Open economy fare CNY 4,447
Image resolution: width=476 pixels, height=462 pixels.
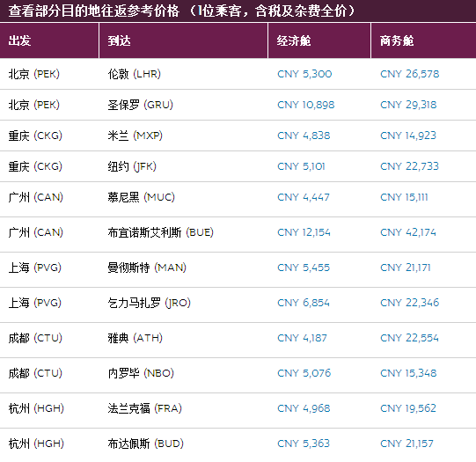304,198
